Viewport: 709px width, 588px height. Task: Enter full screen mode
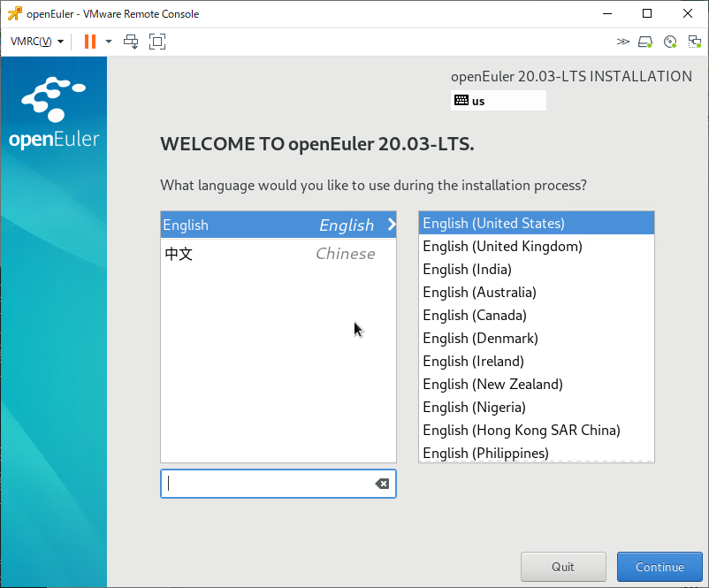(x=157, y=42)
